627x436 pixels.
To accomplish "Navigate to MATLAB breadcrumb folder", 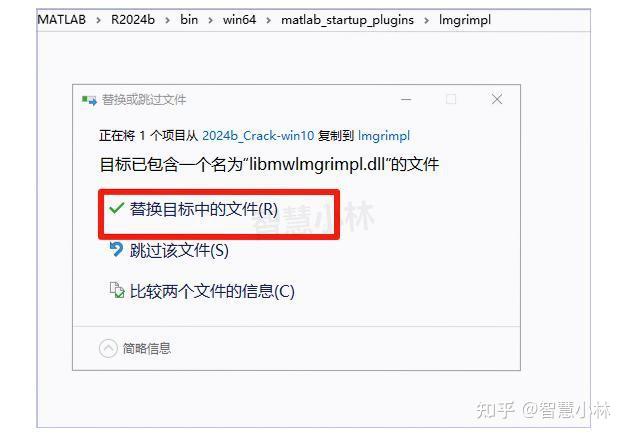I will tap(62, 20).
